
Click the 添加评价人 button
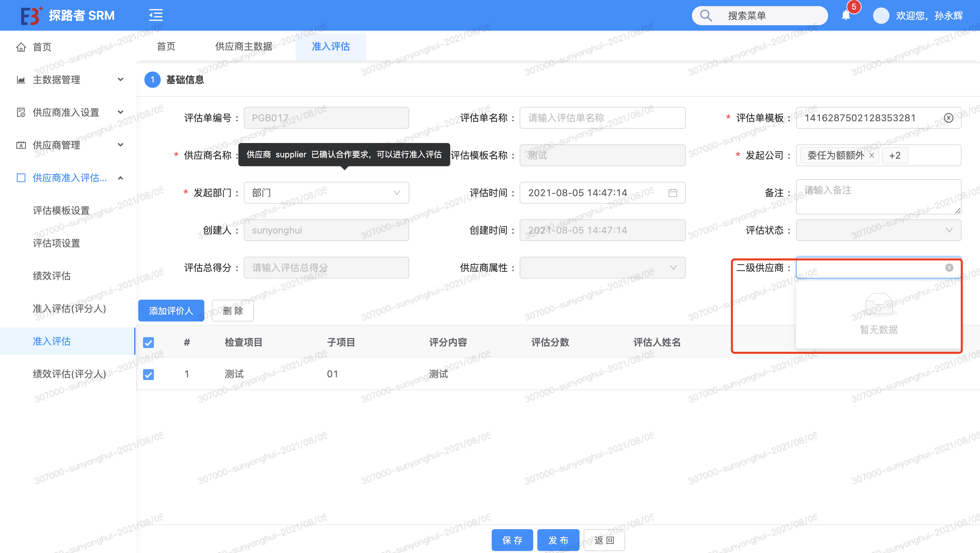(171, 311)
